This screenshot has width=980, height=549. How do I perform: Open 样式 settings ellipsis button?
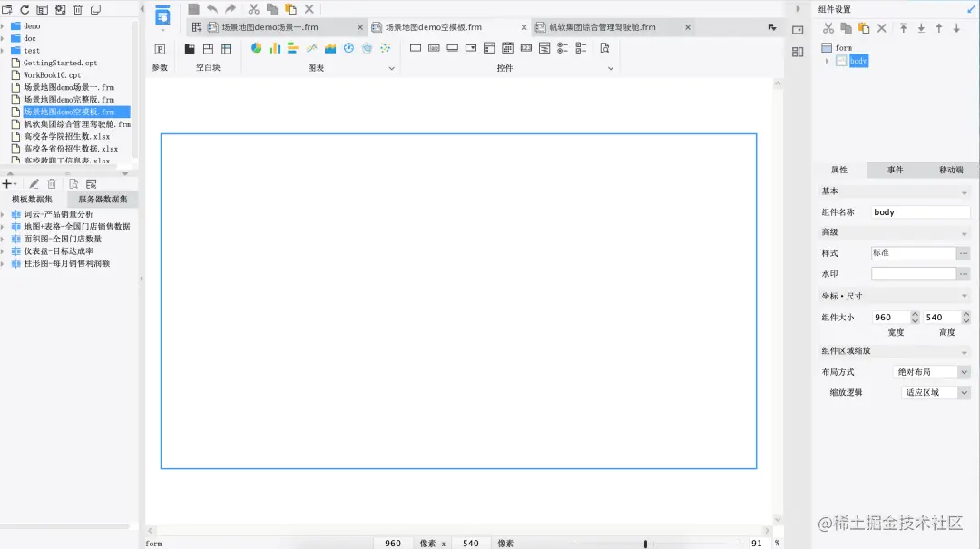(964, 253)
